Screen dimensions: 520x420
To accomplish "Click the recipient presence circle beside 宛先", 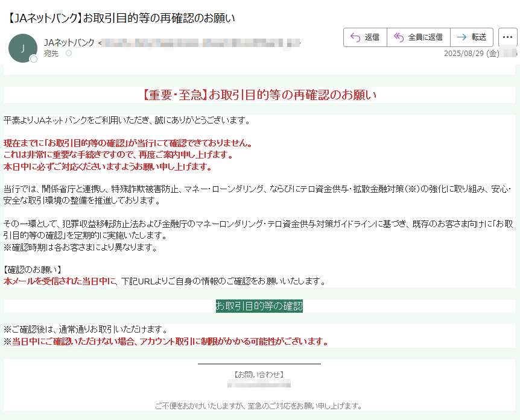I will click(x=69, y=53).
